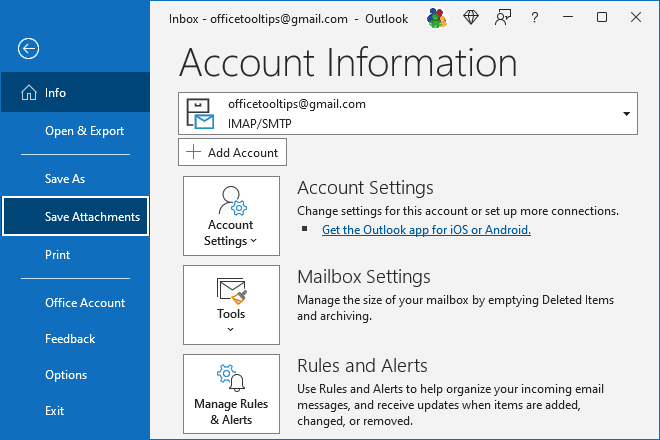The width and height of the screenshot is (660, 440).
Task: Click Exit to quit Outlook
Action: (x=54, y=411)
